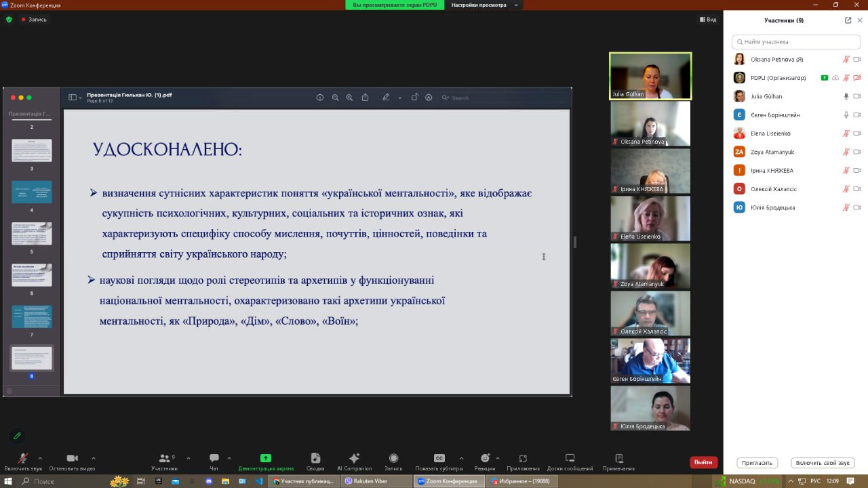868x488 pixels.
Task: Click the info icon in PDF toolbar
Action: click(x=320, y=98)
